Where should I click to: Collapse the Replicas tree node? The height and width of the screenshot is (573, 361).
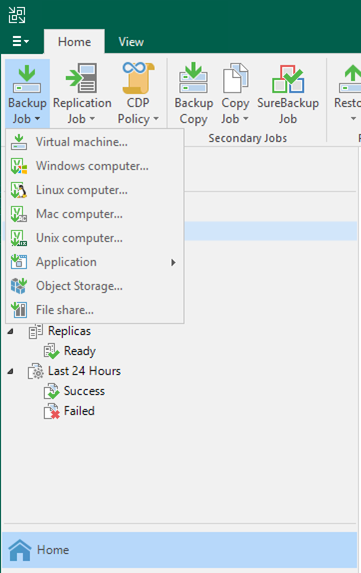(x=11, y=331)
